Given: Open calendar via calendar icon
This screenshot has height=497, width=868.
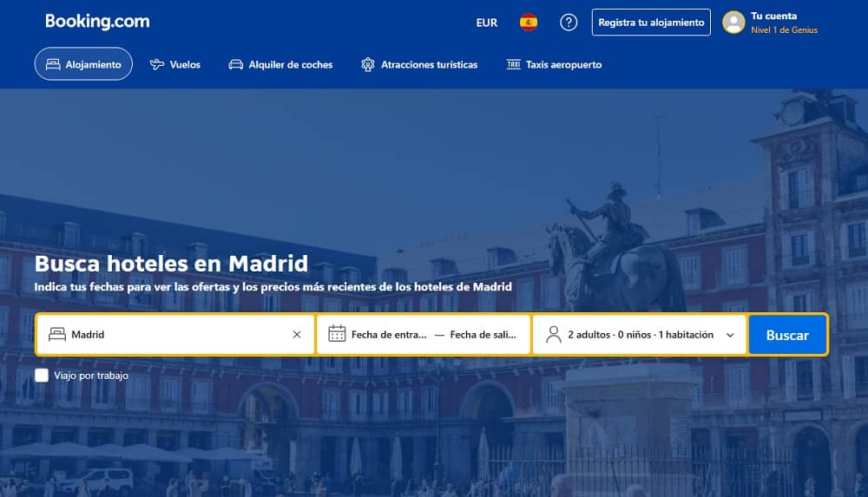Looking at the screenshot, I should [x=337, y=334].
